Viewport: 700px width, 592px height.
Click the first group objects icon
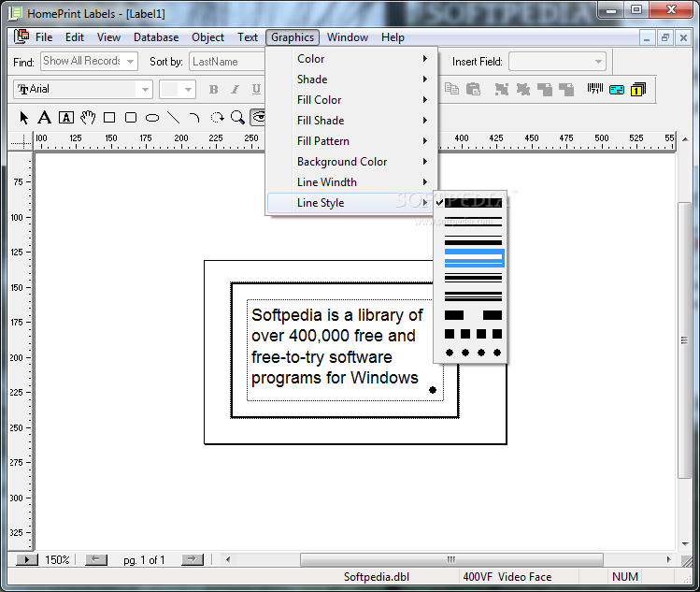pyautogui.click(x=502, y=90)
